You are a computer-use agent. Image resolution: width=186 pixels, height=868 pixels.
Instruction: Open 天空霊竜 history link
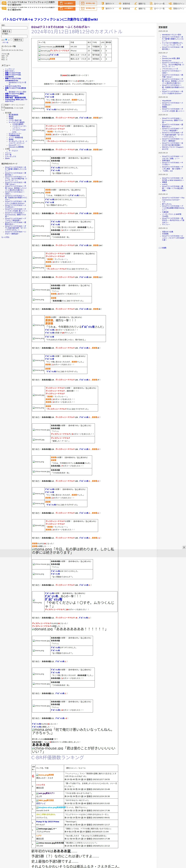[x=165, y=234]
